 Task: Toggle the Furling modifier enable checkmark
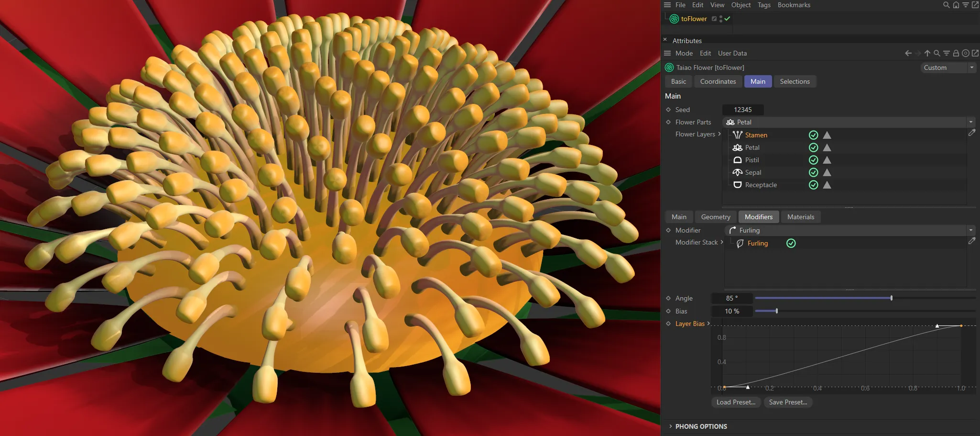[x=791, y=243]
